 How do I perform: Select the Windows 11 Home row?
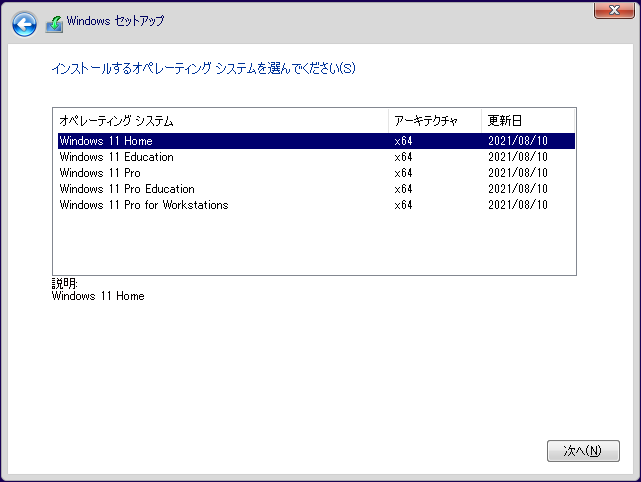coord(316,141)
